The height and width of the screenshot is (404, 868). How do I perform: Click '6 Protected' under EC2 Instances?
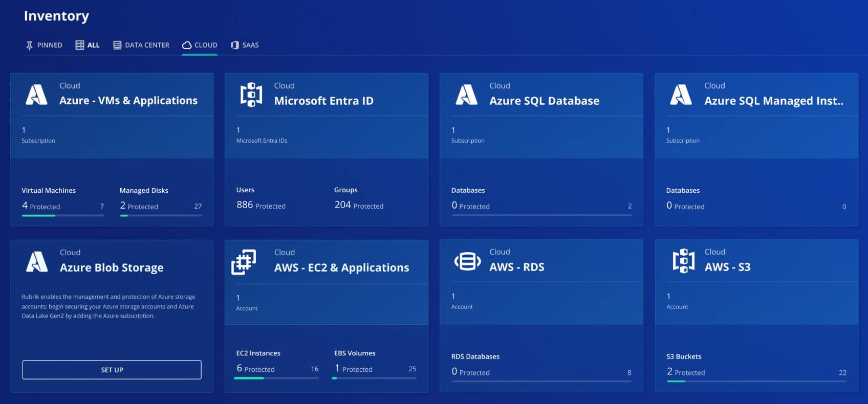coord(255,368)
